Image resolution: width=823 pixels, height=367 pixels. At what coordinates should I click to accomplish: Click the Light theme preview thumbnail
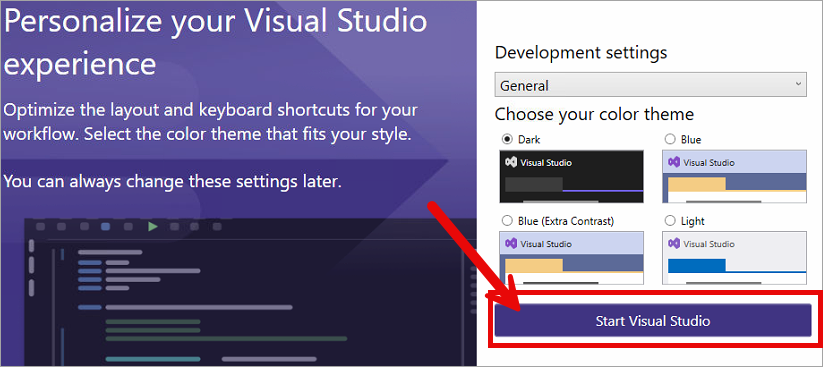pos(734,258)
